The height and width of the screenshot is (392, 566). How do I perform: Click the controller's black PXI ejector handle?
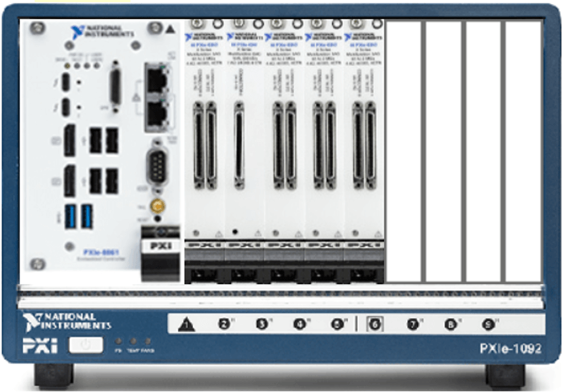[x=160, y=253]
